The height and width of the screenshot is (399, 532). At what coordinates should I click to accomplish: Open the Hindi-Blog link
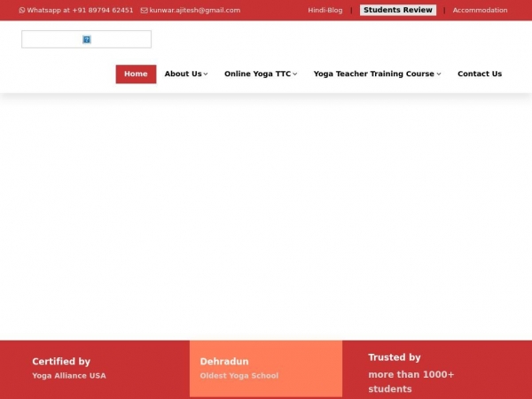click(325, 11)
